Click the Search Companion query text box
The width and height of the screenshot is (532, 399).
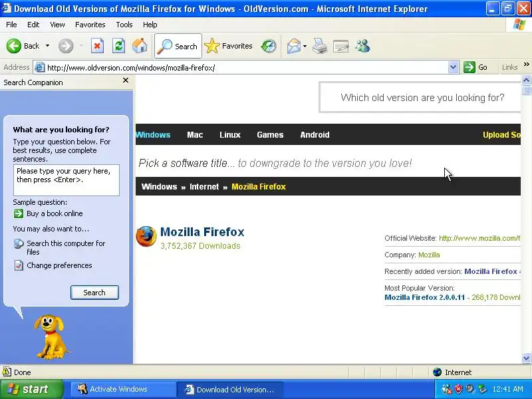(x=66, y=180)
